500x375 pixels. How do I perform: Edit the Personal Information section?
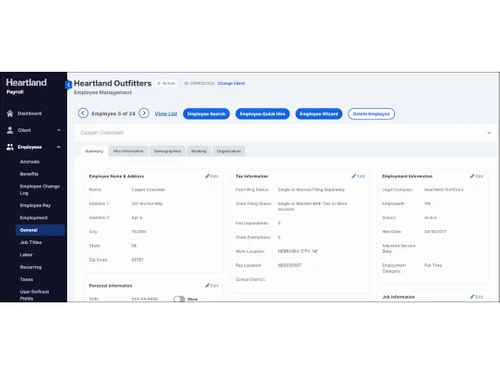(212, 285)
